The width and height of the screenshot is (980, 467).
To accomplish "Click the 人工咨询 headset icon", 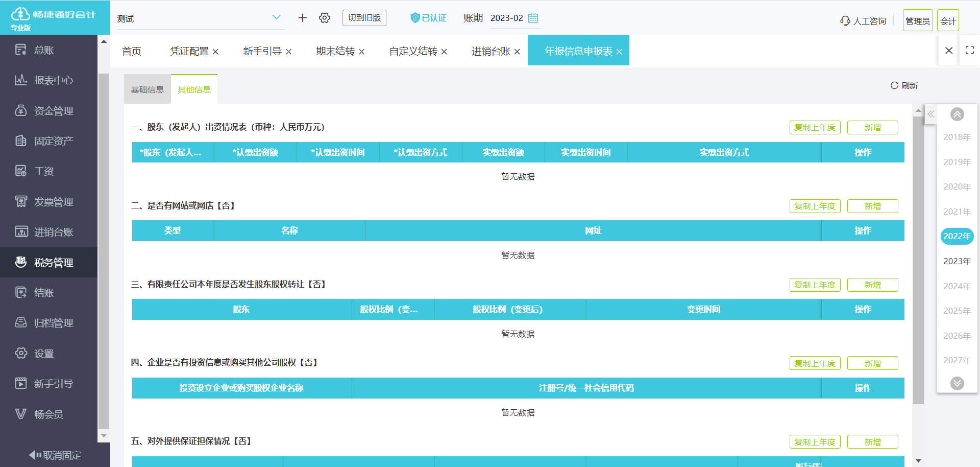I will tap(845, 21).
